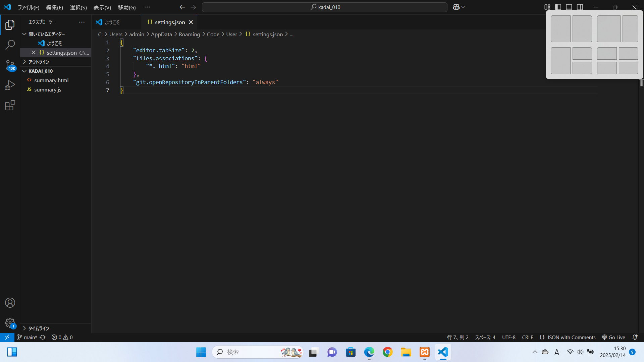Open the Accounts menu icon
The image size is (644, 362).
[10, 303]
